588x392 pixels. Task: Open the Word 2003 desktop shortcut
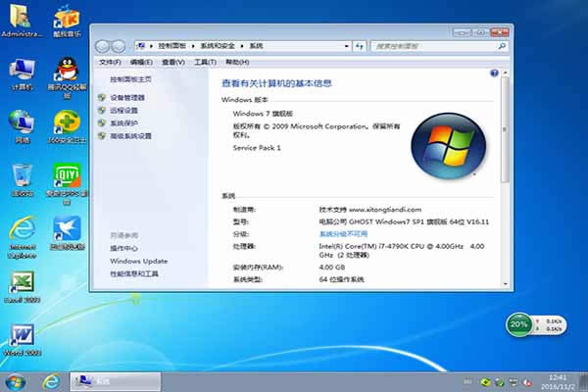click(x=22, y=336)
